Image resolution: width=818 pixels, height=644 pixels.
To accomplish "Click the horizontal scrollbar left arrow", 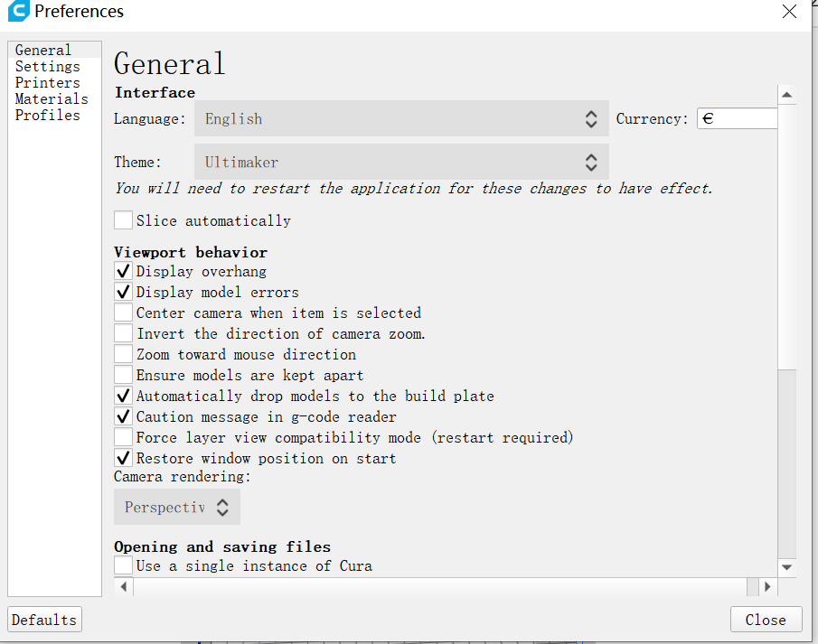I will click(x=124, y=586).
